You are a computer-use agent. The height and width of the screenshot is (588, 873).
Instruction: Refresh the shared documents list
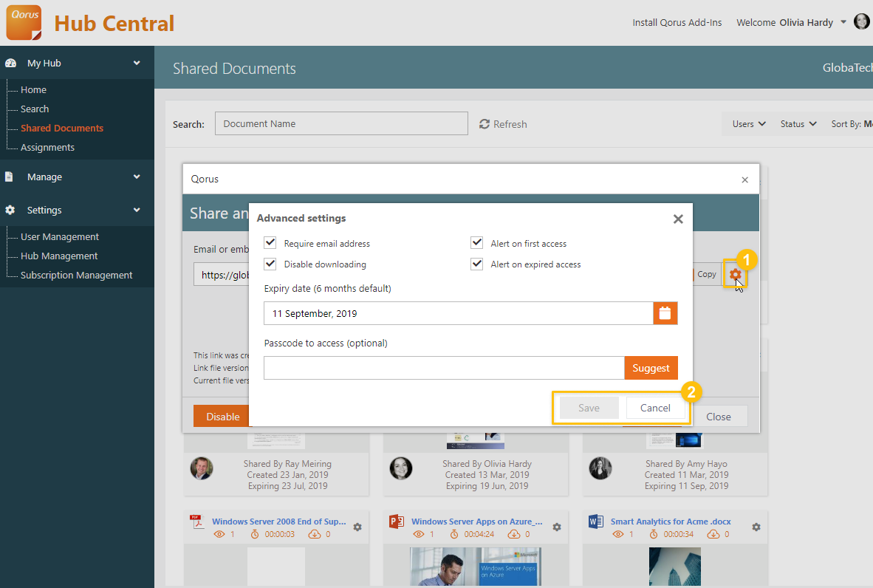503,124
